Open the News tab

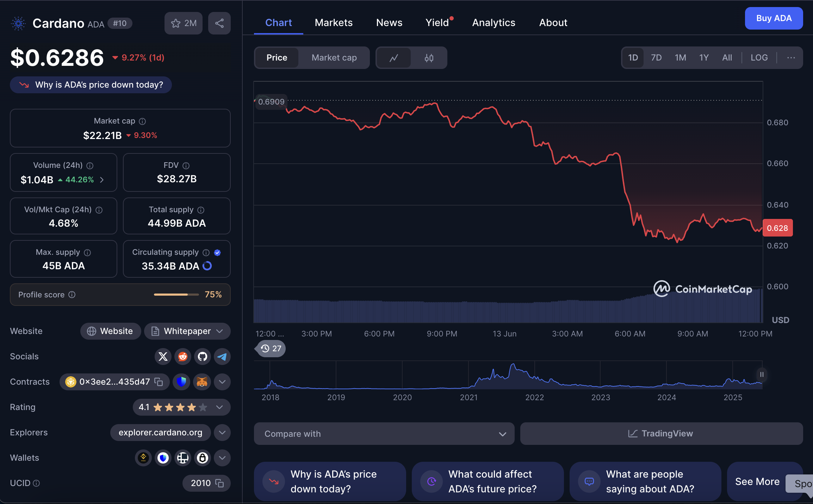point(389,23)
